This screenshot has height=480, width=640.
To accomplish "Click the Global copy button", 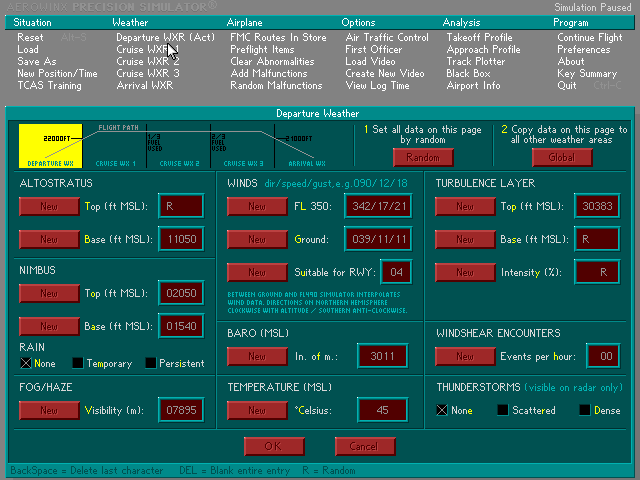I will click(x=562, y=158).
